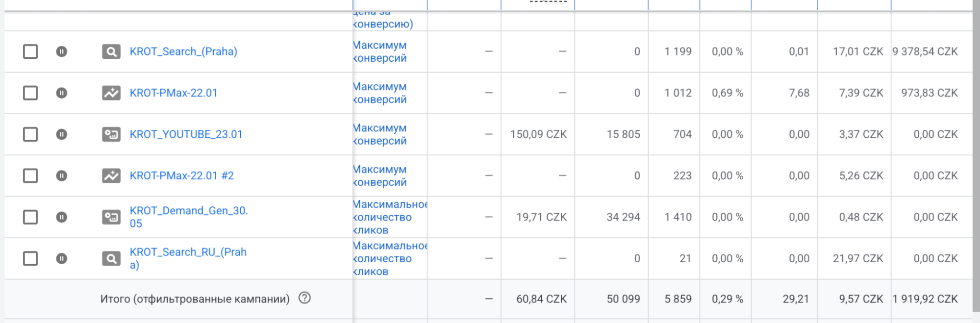The width and height of the screenshot is (980, 323).
Task: Click bid strategy link for KROT_YOUTUBE_23.01
Action: 380,134
